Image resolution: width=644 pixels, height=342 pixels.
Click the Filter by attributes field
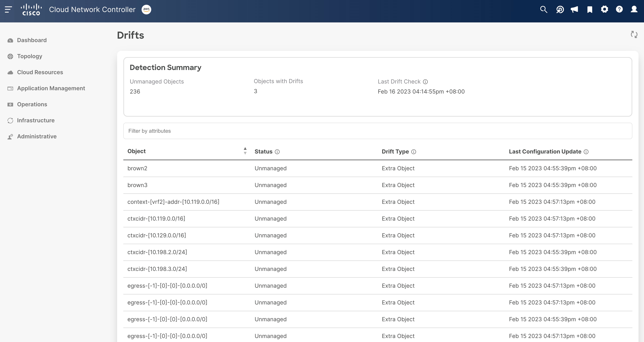377,131
